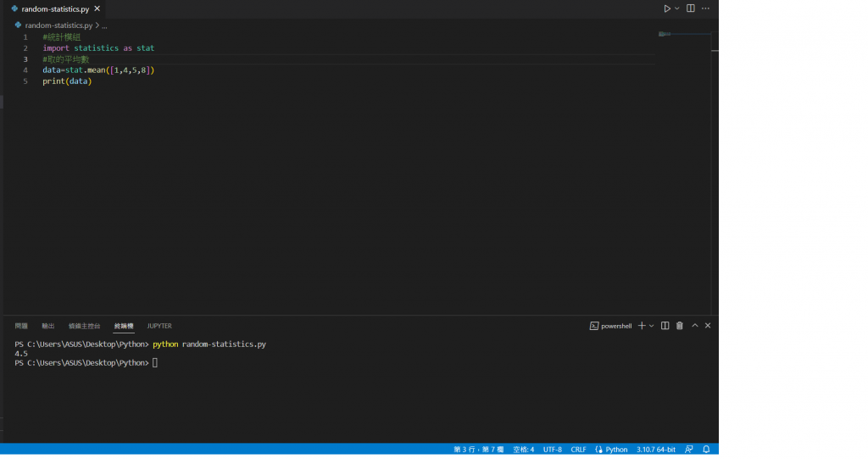Open editor More Actions ellipsis menu
This screenshot has width=868, height=459.
(x=706, y=8)
